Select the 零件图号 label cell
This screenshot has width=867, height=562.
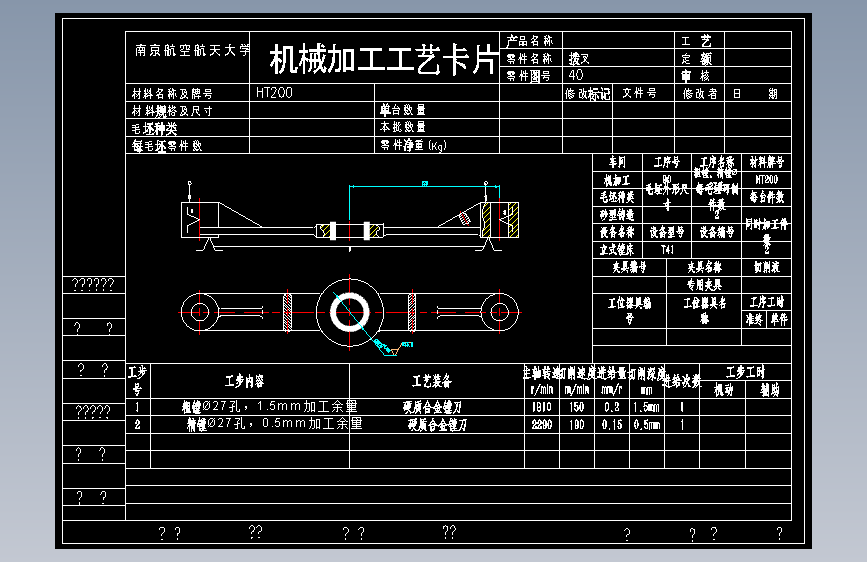click(529, 76)
